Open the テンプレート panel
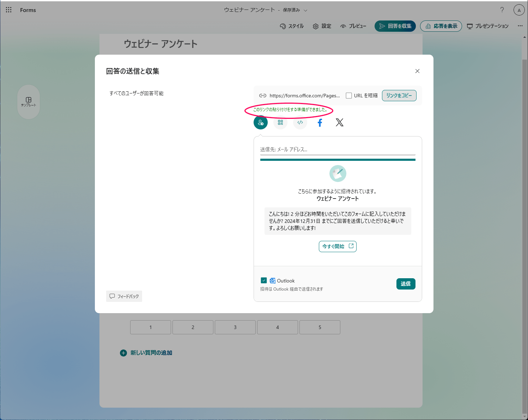The height and width of the screenshot is (420, 528). [x=29, y=102]
